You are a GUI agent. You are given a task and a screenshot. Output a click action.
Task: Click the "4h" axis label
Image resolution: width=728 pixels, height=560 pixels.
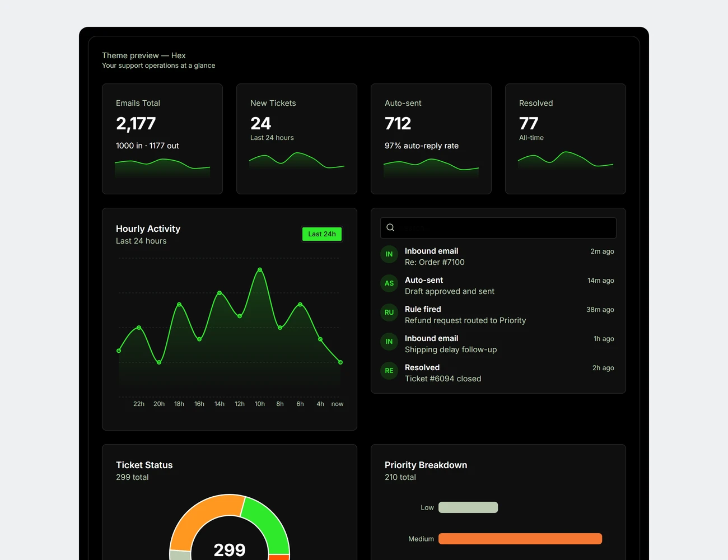pyautogui.click(x=320, y=404)
